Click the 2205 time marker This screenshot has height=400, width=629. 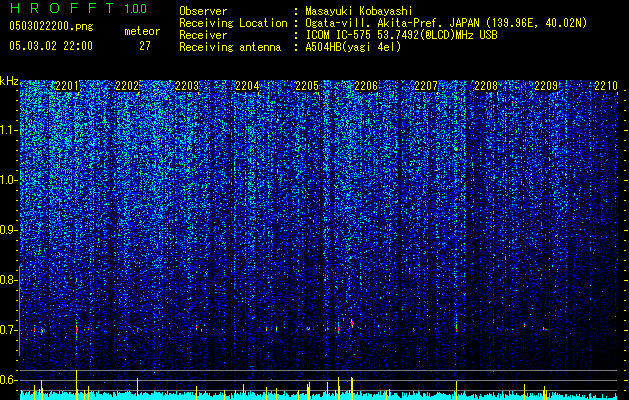point(307,85)
